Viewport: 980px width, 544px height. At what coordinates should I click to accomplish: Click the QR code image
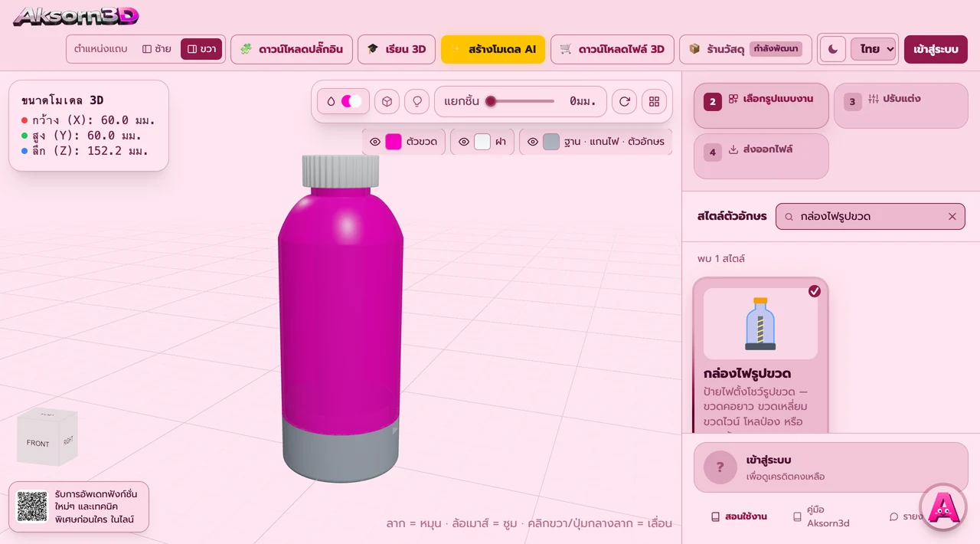(x=32, y=506)
